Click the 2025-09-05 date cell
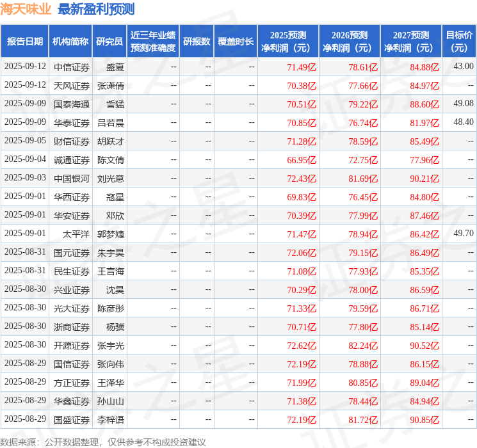 [25, 141]
